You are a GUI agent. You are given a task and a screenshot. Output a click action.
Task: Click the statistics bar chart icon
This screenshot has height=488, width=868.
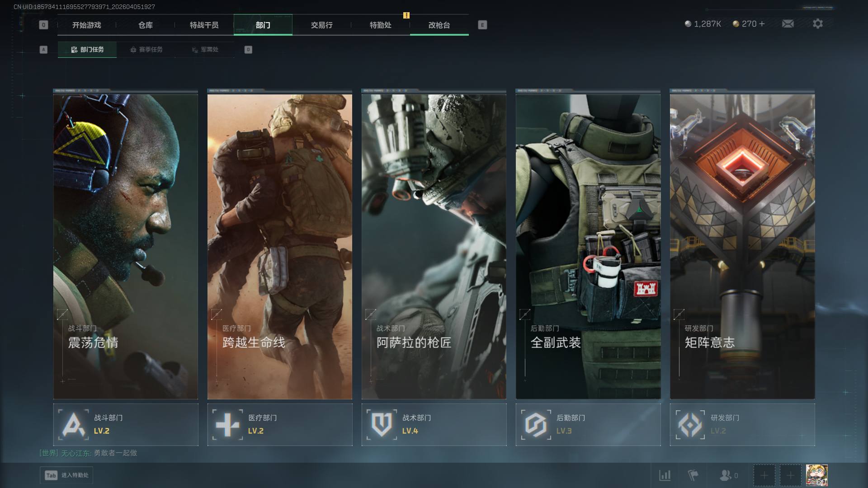tap(665, 475)
